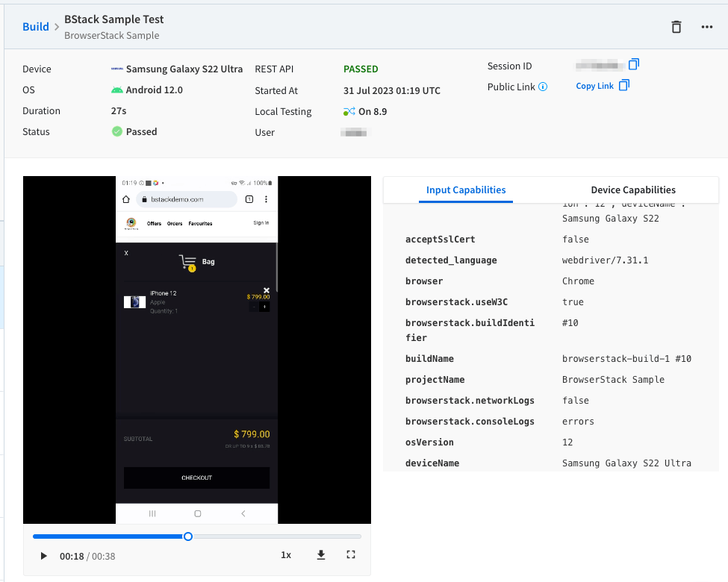Click the delete session trash icon
The height and width of the screenshot is (582, 728).
tap(676, 26)
